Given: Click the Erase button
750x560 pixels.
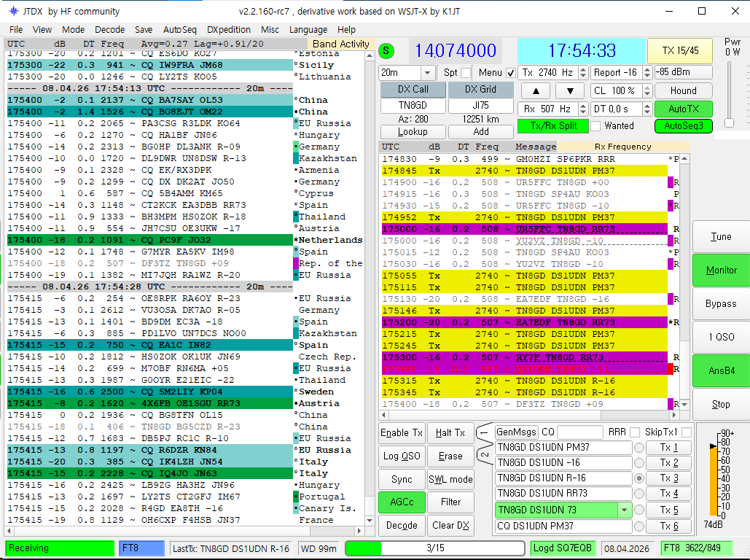Looking at the screenshot, I should [x=450, y=456].
